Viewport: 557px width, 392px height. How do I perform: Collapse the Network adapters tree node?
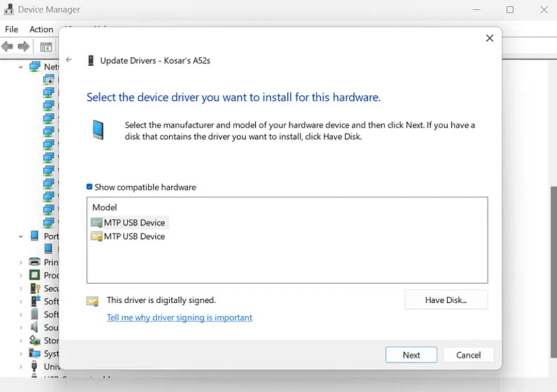tap(21, 67)
